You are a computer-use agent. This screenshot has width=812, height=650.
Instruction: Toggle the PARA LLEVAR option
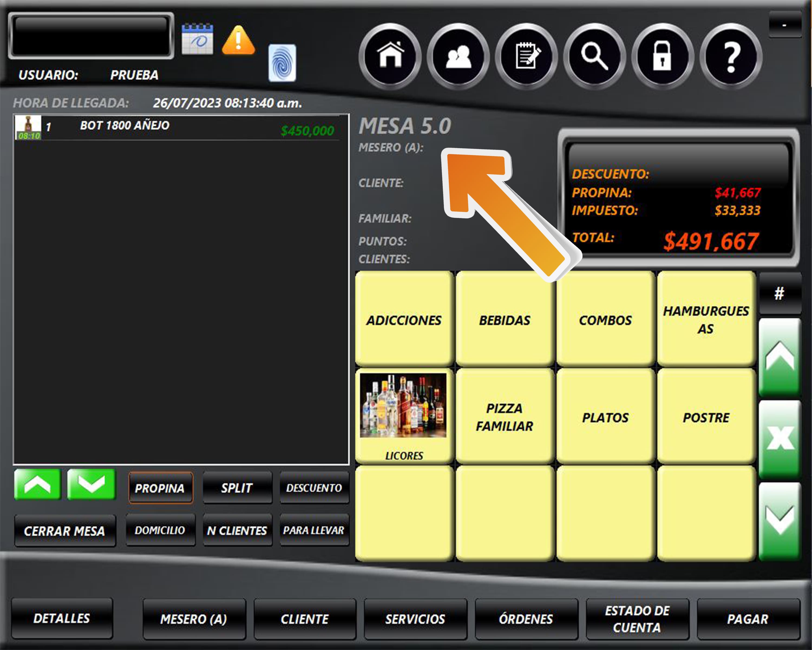(314, 530)
